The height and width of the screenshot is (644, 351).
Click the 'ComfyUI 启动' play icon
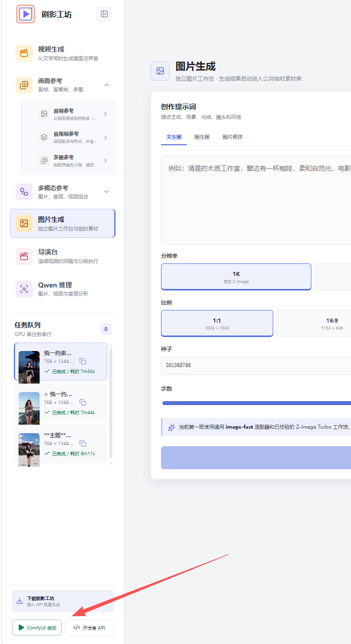coord(21,627)
